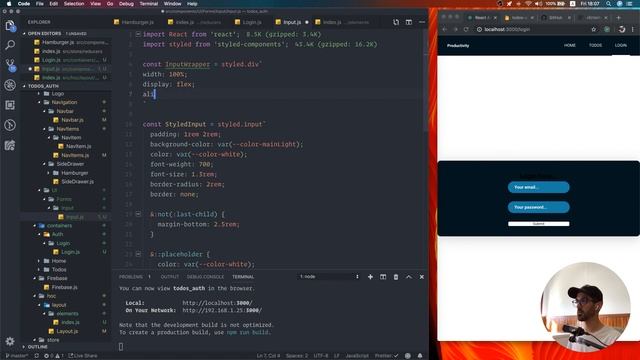The image size is (640, 360).
Task: Open a new tab in the browser
Action: coord(618,18)
